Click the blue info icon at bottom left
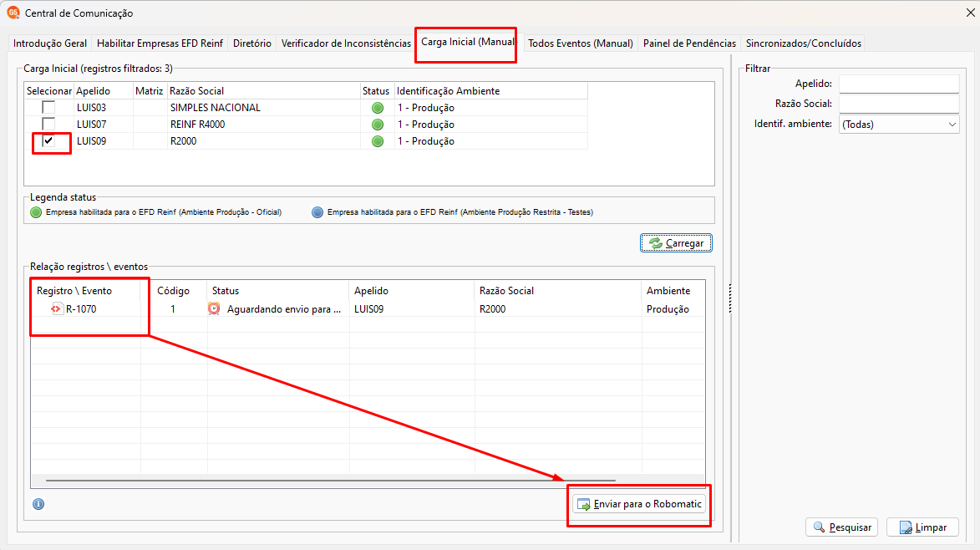This screenshot has height=550, width=980. tap(38, 504)
